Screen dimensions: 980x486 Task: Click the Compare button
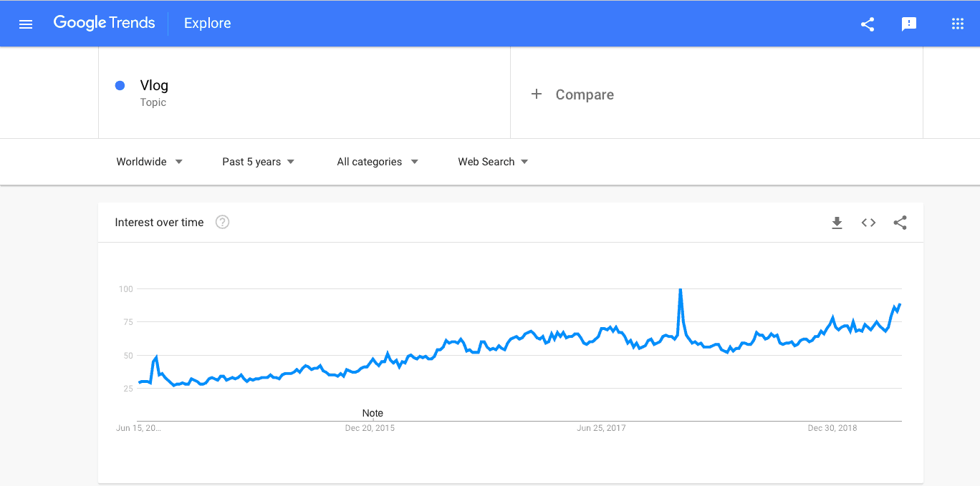point(584,94)
